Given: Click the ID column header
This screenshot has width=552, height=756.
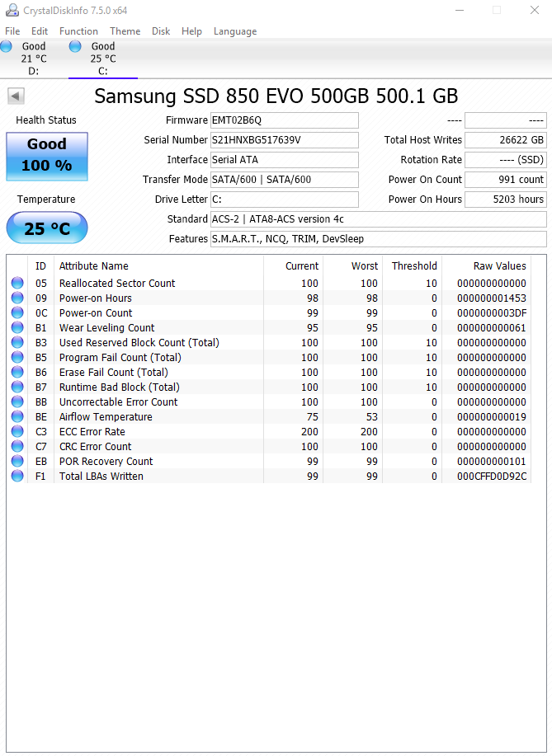Looking at the screenshot, I should point(41,266).
